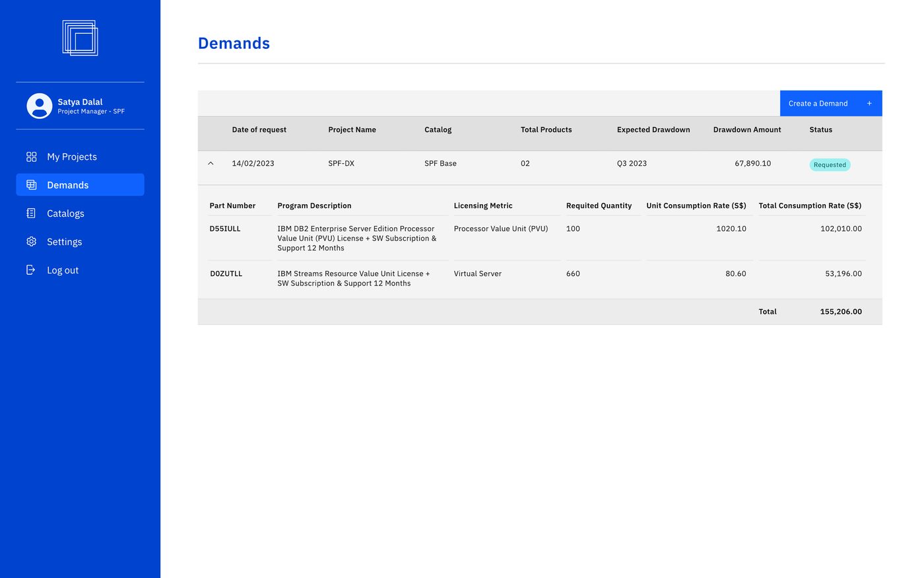Open Settings from the sidebar
The height and width of the screenshot is (578, 924).
pos(80,242)
